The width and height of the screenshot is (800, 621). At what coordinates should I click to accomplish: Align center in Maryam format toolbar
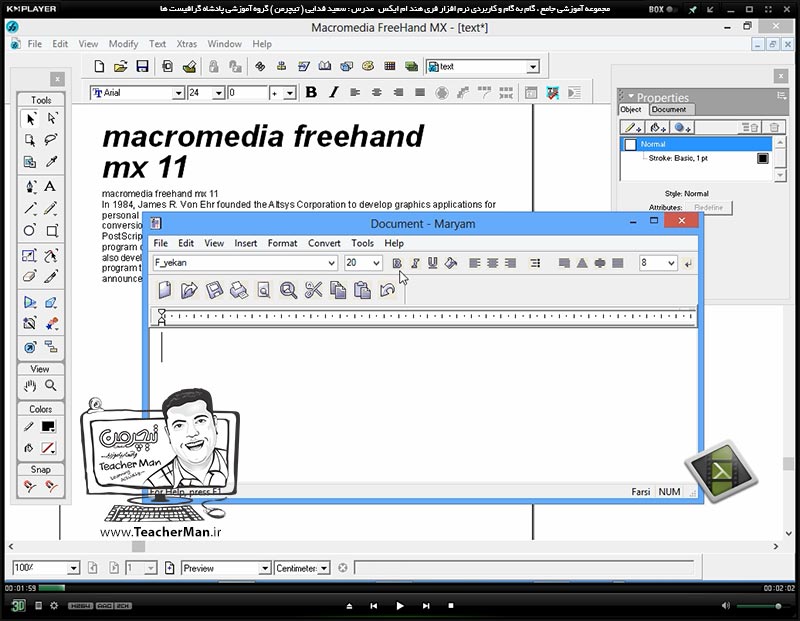coord(492,263)
